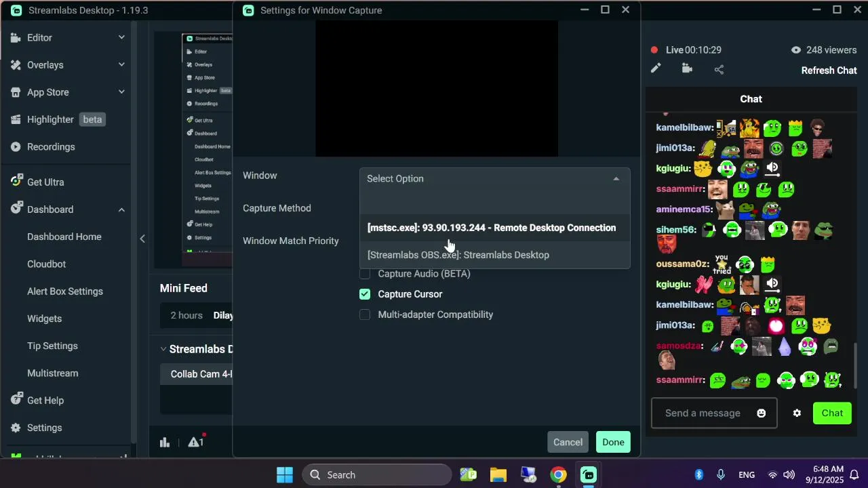Click the ENG language indicator
This screenshot has height=488, width=868.
click(x=747, y=475)
